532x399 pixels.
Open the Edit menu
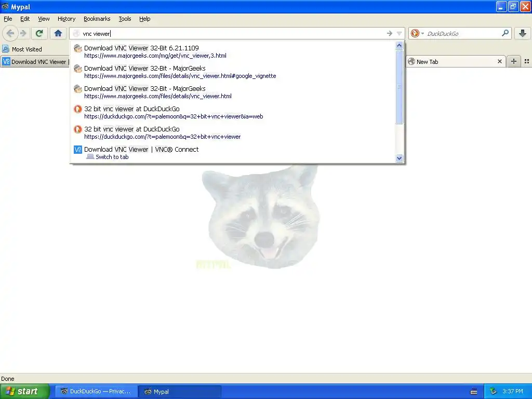click(x=25, y=19)
